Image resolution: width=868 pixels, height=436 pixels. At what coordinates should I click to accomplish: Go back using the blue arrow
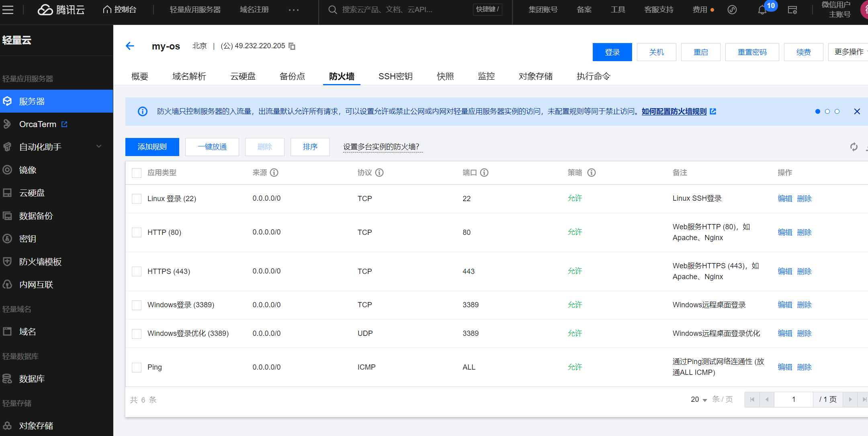point(130,46)
